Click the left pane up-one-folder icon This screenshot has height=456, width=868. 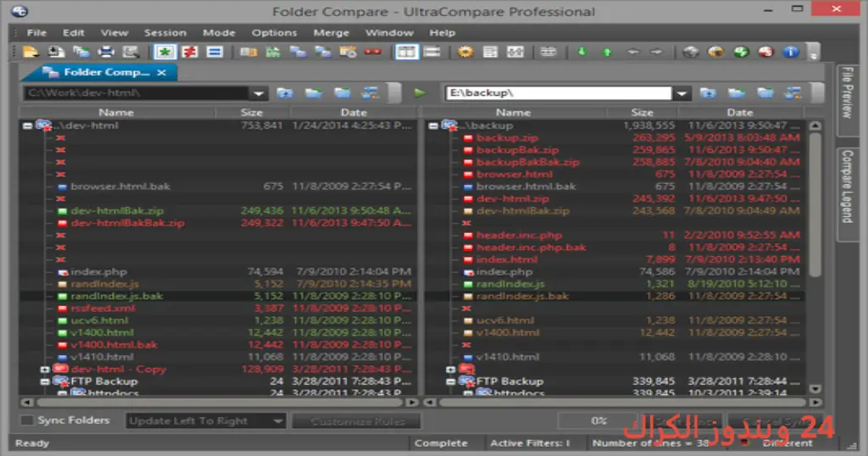click(285, 93)
